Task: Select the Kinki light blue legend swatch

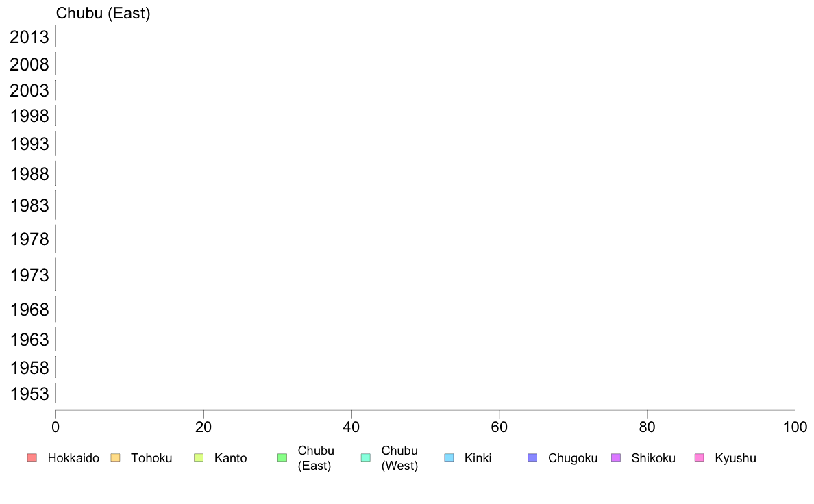Action: pos(449,458)
